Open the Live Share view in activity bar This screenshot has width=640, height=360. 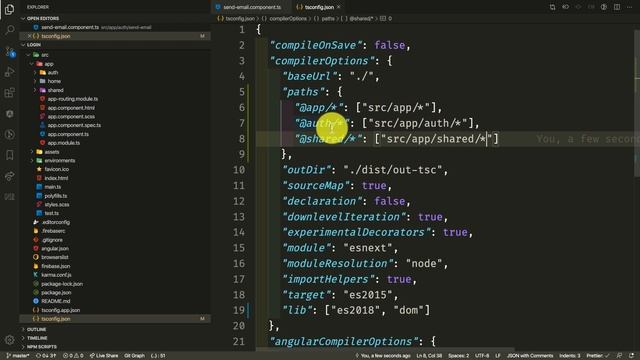pos(9,176)
